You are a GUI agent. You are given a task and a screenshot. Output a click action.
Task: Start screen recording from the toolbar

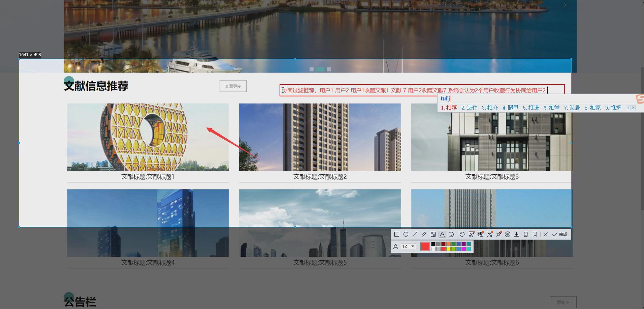click(508, 234)
